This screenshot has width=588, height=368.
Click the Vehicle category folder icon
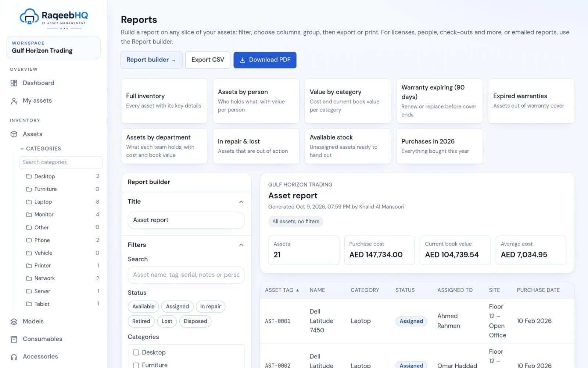(x=29, y=253)
